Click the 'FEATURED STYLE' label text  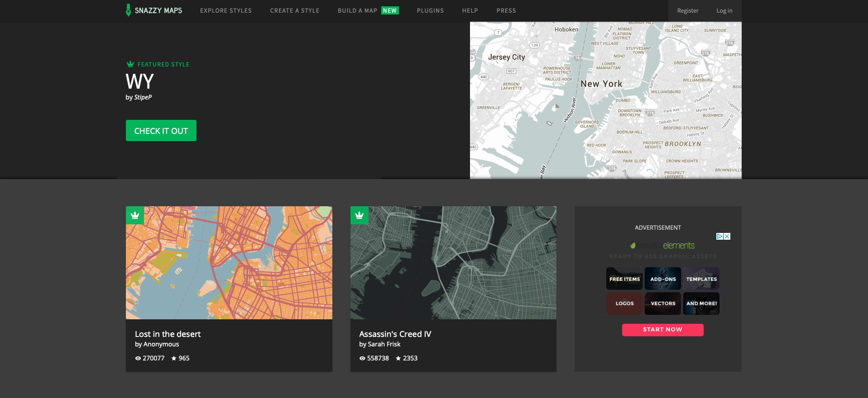coord(163,64)
